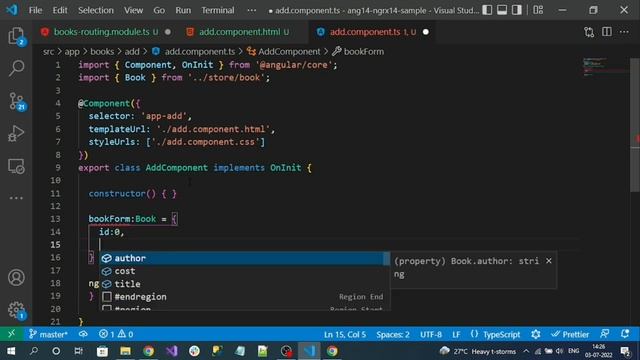This screenshot has height=360, width=640.
Task: Show hidden menu bar items ellipsis
Action: pos(251,10)
